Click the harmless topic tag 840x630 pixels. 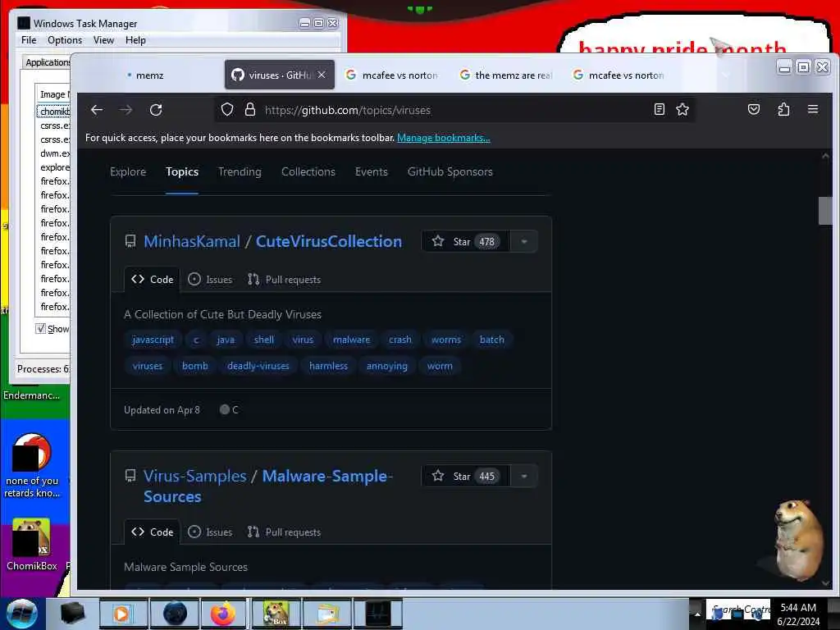pos(328,366)
